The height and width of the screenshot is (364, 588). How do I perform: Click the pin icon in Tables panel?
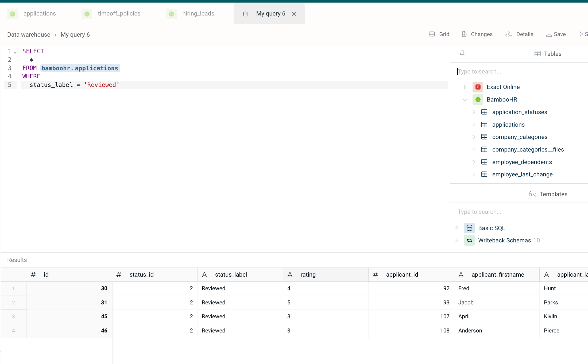pos(462,53)
